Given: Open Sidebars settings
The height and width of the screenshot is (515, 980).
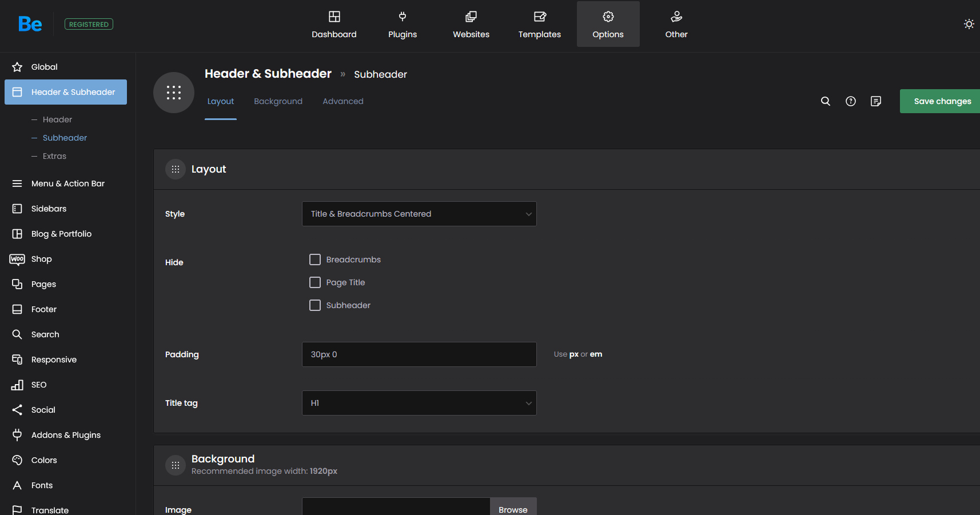Looking at the screenshot, I should pyautogui.click(x=66, y=209).
